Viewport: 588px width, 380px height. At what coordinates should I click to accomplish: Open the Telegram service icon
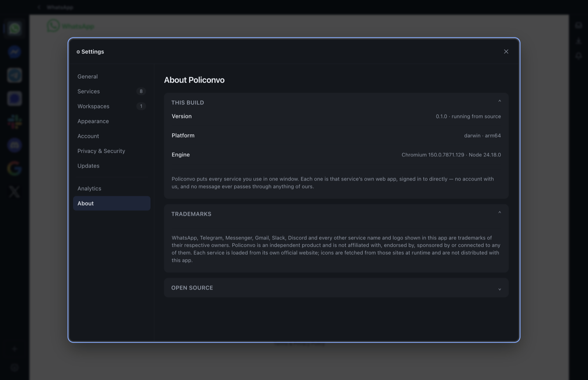(15, 75)
